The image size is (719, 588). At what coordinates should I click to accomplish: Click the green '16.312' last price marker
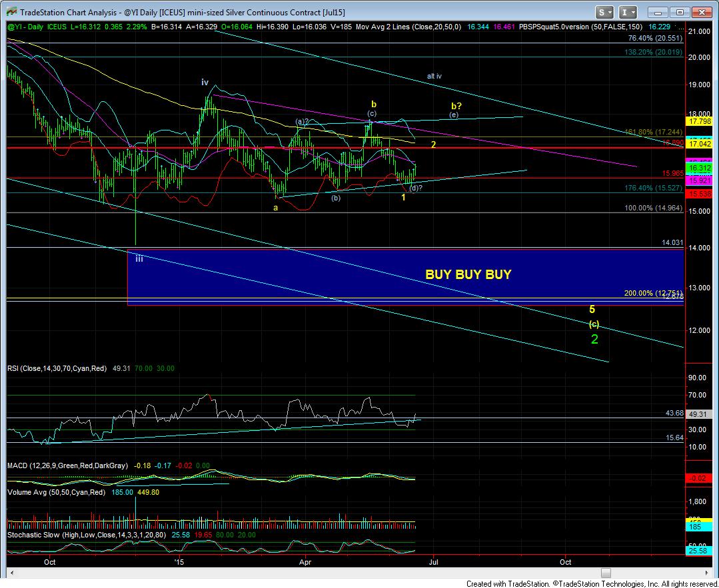pyautogui.click(x=698, y=168)
